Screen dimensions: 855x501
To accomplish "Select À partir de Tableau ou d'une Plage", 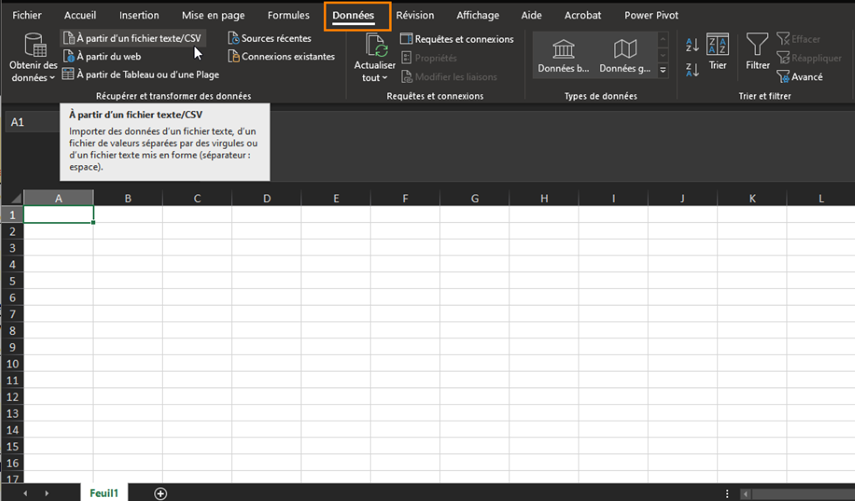I will [x=141, y=74].
